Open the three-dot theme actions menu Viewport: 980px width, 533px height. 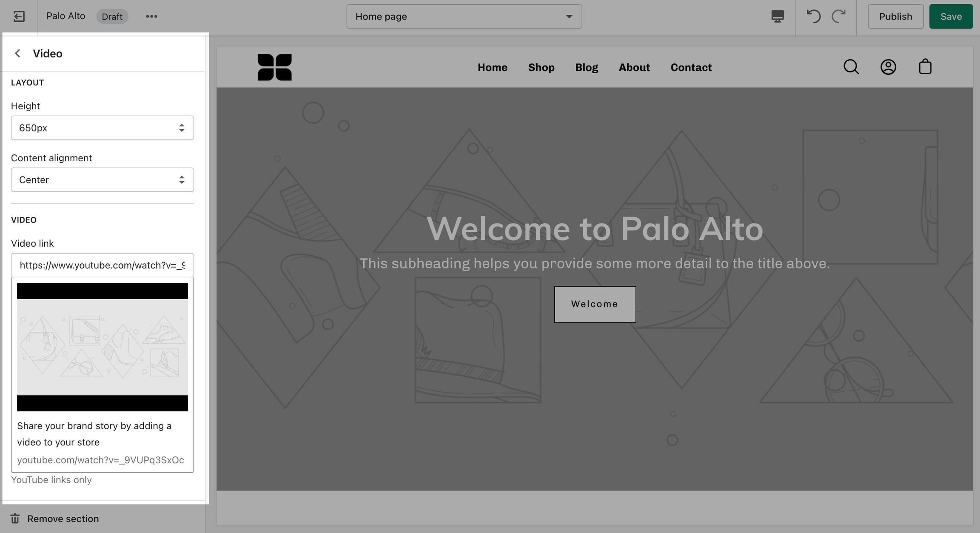point(151,17)
